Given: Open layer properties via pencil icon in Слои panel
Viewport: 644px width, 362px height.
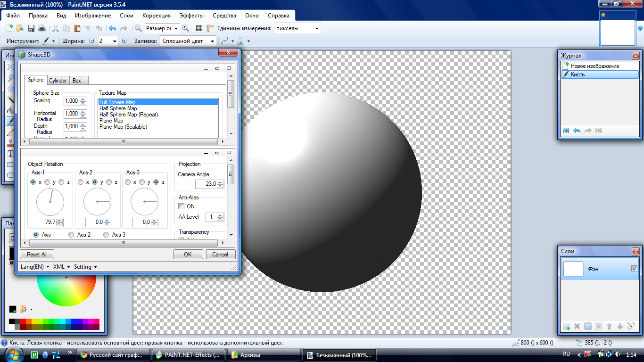Looking at the screenshot, I should [631, 326].
